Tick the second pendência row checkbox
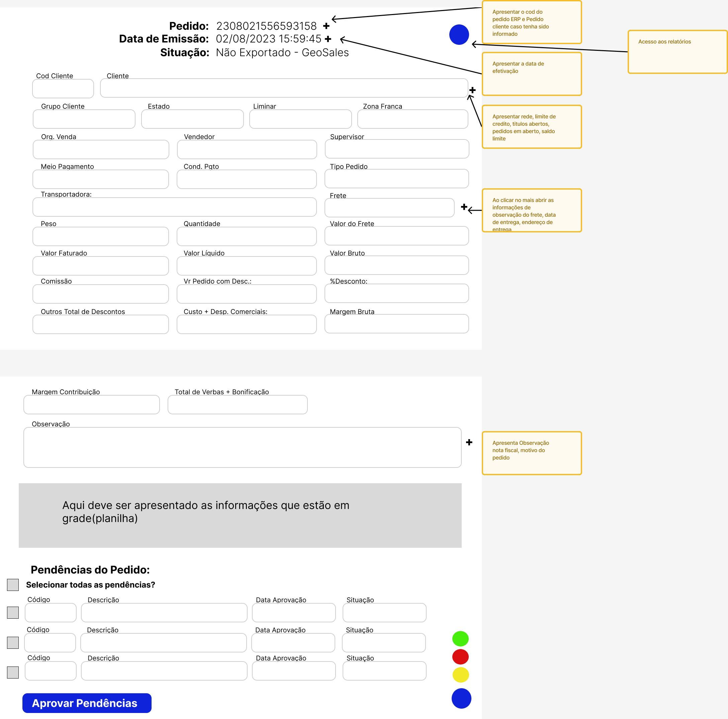Viewport: 728px width, 719px height. (x=13, y=642)
